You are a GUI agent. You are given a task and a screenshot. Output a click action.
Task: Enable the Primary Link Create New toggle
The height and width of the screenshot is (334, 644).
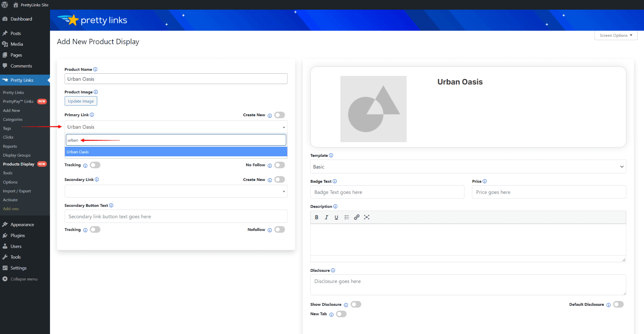point(279,115)
